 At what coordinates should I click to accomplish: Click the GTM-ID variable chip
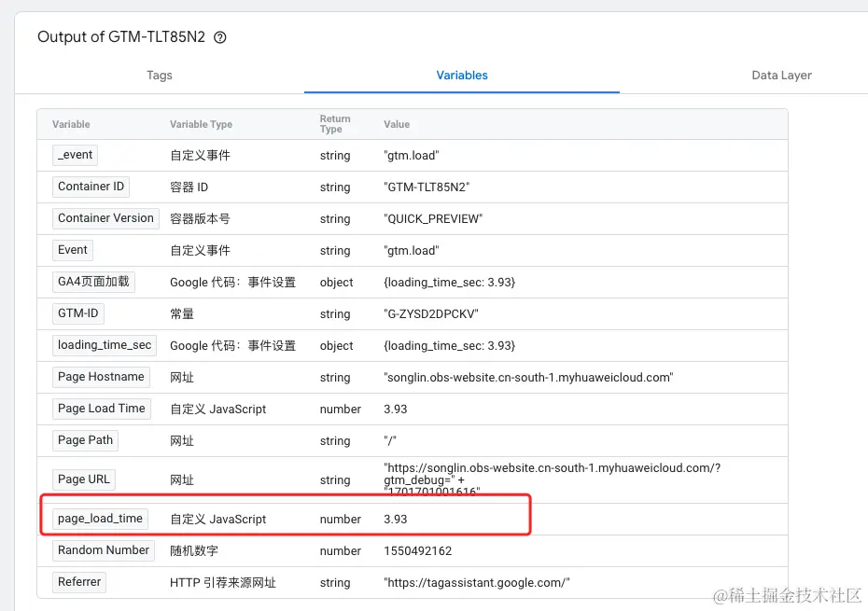(x=78, y=313)
